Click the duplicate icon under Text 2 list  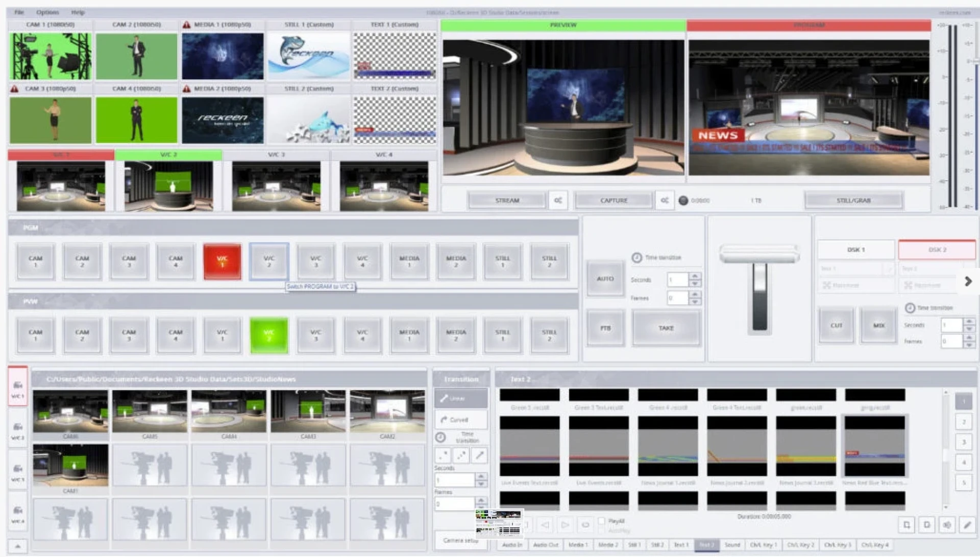coord(926,525)
